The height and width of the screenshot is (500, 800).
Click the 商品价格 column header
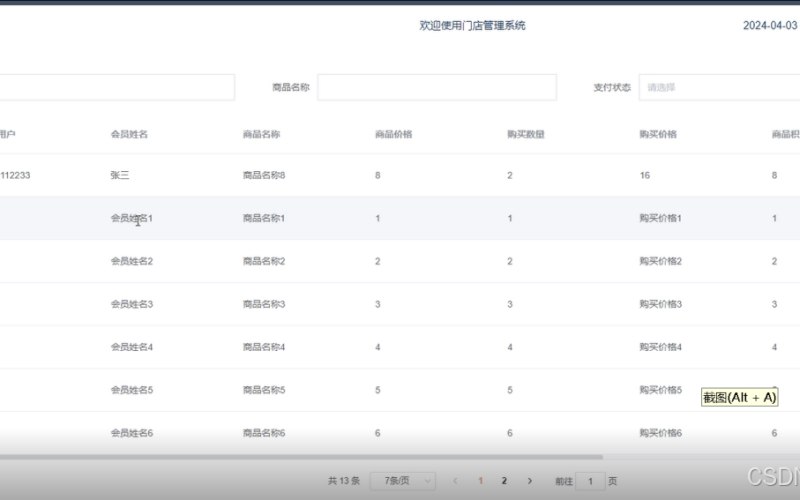tap(393, 134)
